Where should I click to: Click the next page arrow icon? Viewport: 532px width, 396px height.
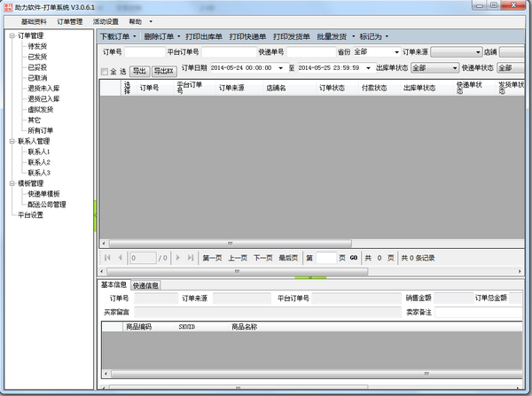[177, 258]
